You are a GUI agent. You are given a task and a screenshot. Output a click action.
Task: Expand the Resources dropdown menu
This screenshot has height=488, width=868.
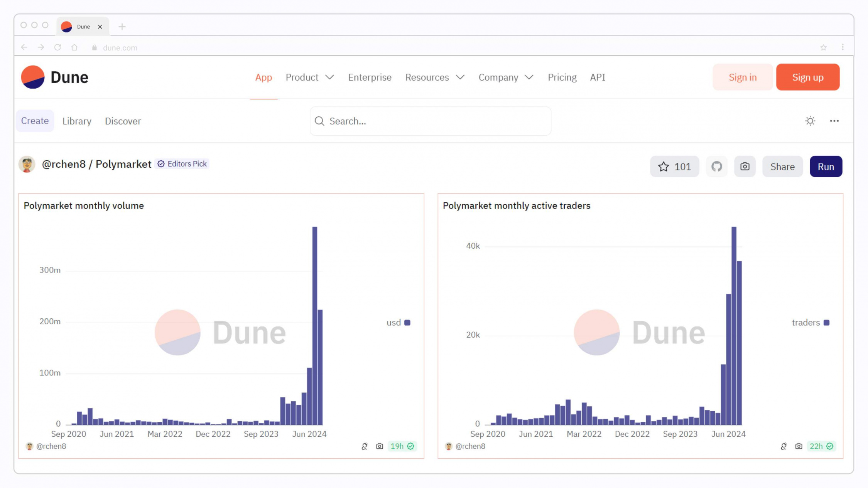click(435, 77)
